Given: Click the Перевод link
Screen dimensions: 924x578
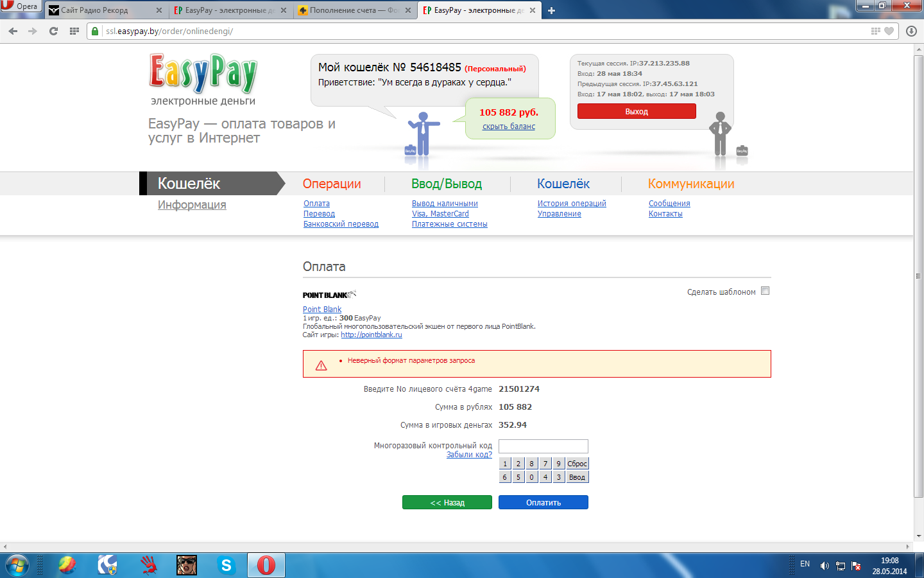Looking at the screenshot, I should point(319,214).
